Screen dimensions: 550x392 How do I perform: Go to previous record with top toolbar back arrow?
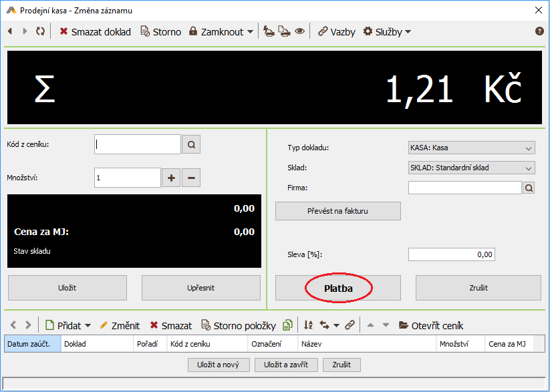pyautogui.click(x=10, y=31)
